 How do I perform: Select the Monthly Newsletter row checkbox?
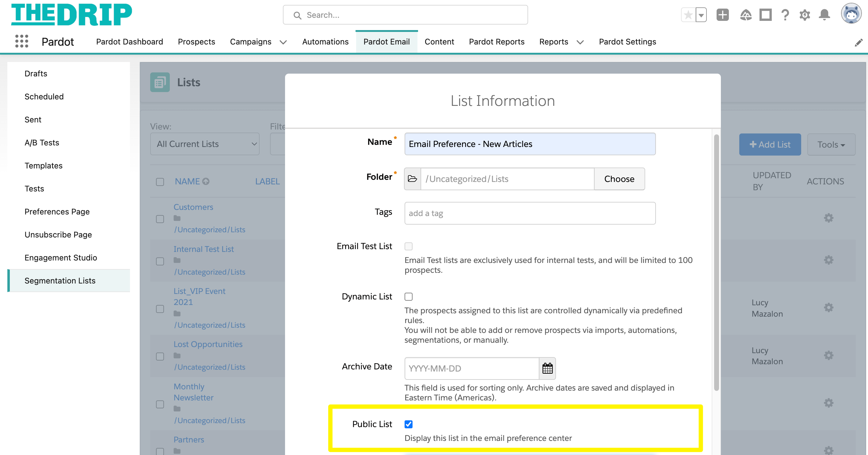click(160, 404)
